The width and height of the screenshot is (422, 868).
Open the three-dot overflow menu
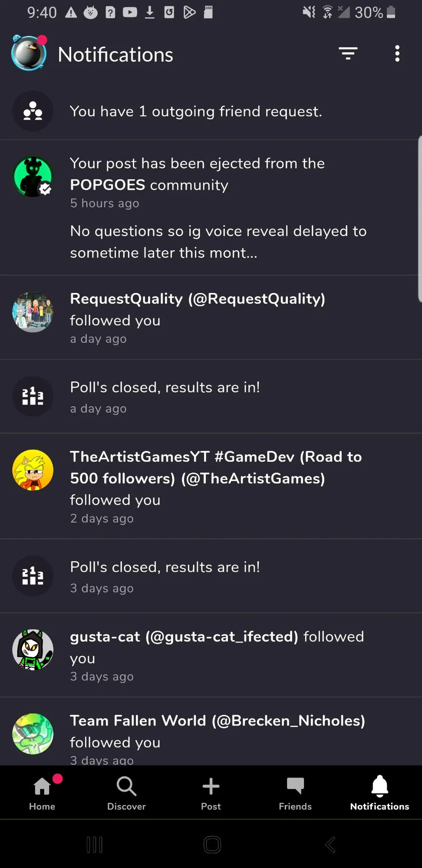pos(397,54)
